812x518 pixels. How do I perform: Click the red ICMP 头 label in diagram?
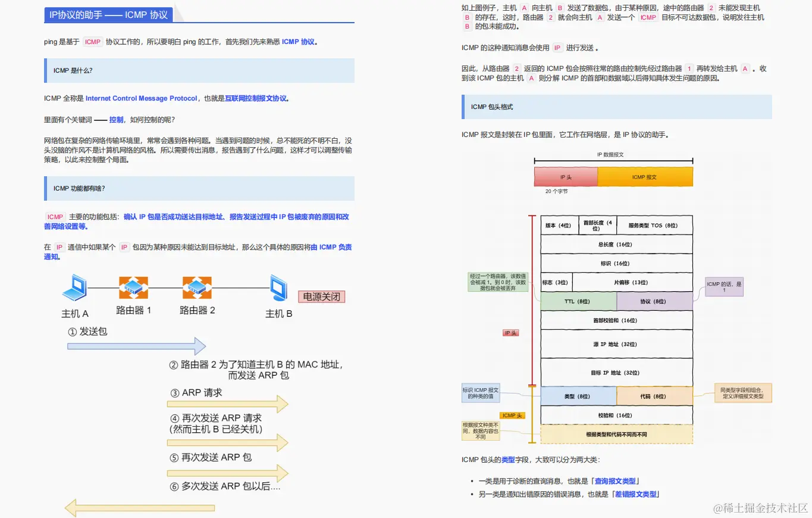point(512,415)
